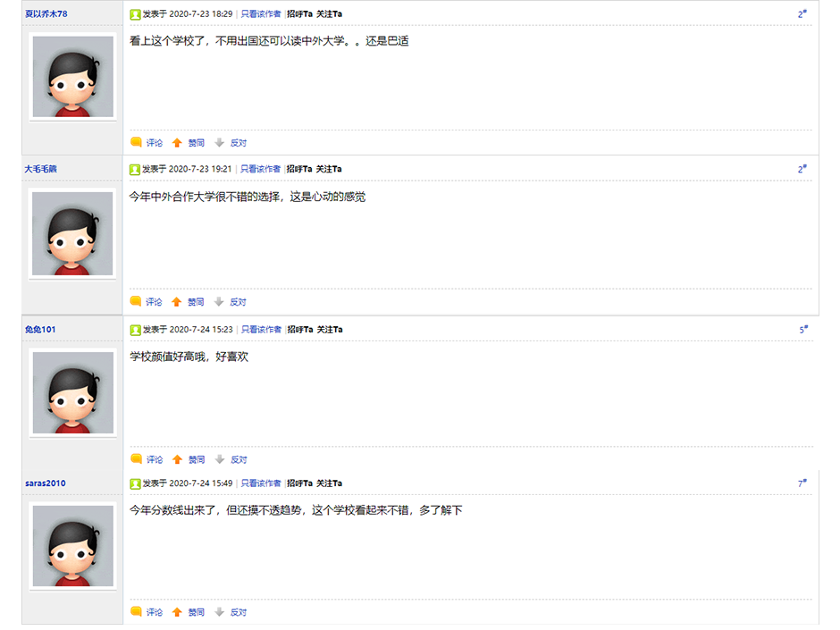Click gray downvote arrow in 兔兔101's post
Image resolution: width=840 pixels, height=630 pixels.
tap(219, 459)
